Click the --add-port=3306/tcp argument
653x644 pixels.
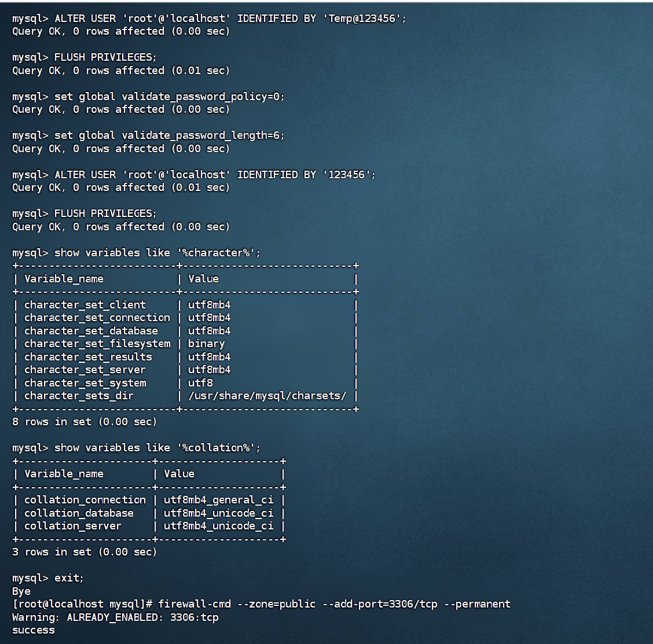[x=380, y=605]
